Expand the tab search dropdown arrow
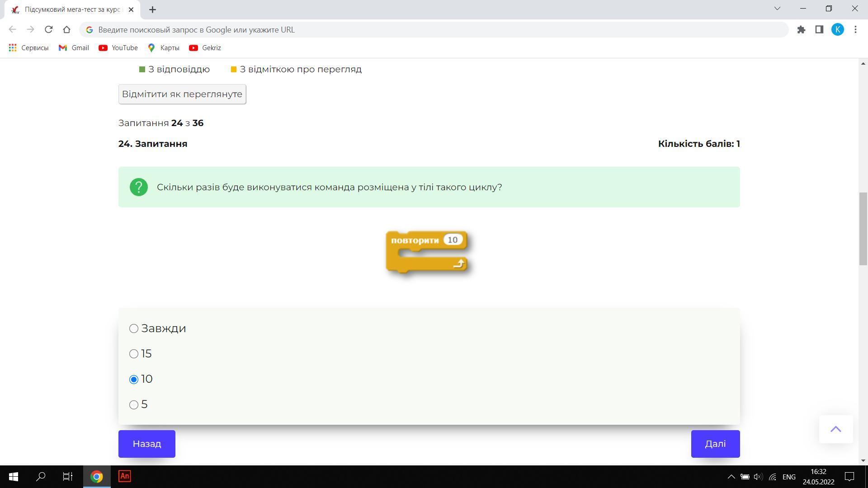868x488 pixels. (777, 9)
